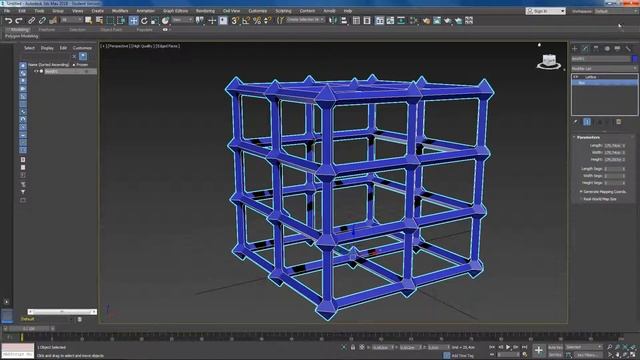Click the Bind to Space Warp icon
640x360 pixels.
pyautogui.click(x=53, y=20)
